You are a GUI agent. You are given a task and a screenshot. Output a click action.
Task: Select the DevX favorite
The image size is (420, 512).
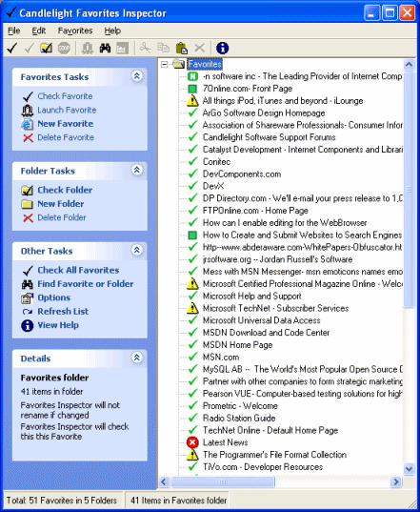click(x=213, y=186)
